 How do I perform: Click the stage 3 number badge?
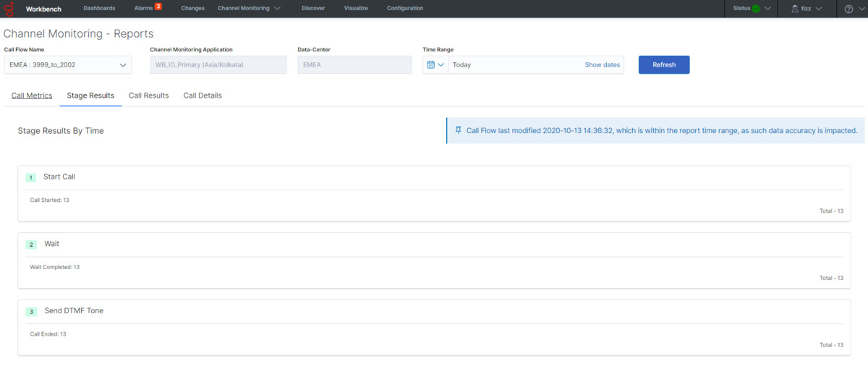click(31, 312)
